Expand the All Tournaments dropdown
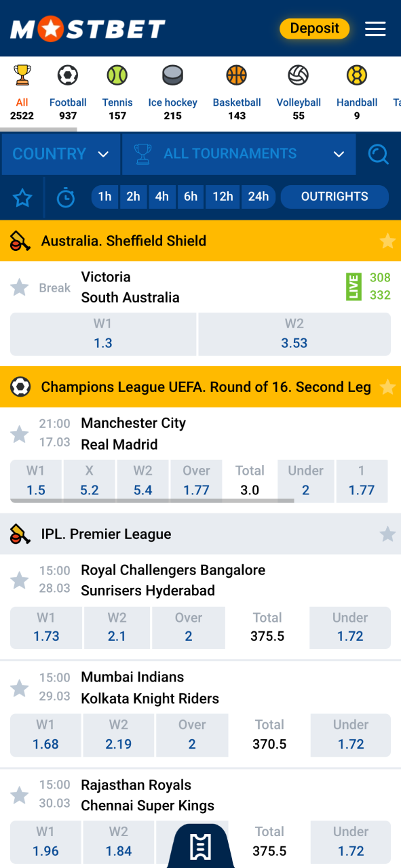This screenshot has height=868, width=401. coord(239,154)
